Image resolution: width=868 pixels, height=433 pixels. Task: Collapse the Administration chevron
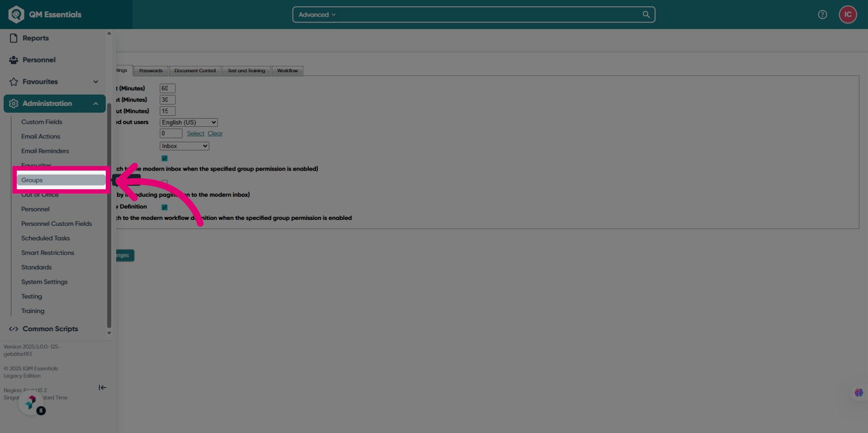pyautogui.click(x=96, y=104)
